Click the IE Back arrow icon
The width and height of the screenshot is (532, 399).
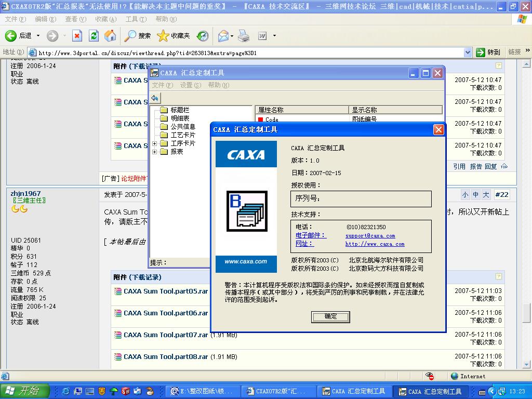[x=10, y=36]
